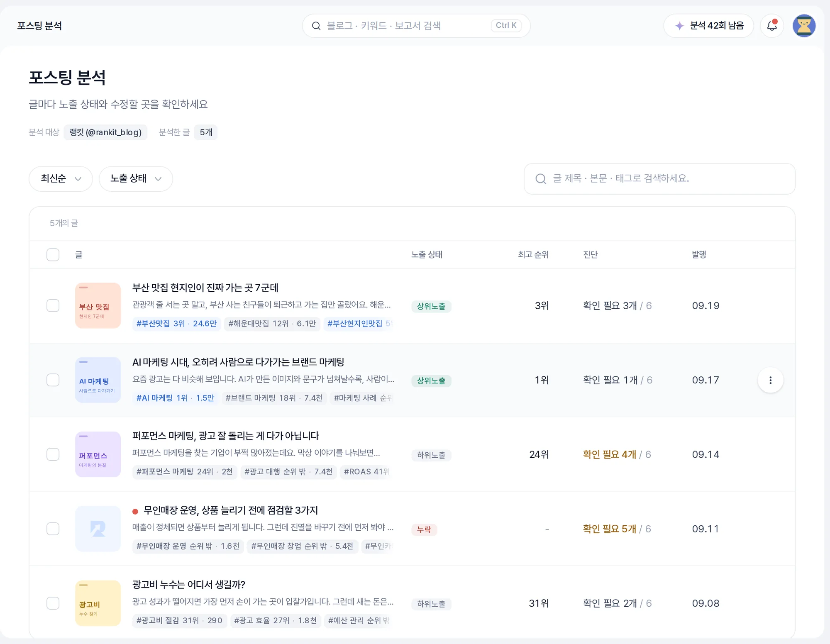The width and height of the screenshot is (830, 644).
Task: Check the 부산 맛집 post checkbox
Action: tap(53, 306)
